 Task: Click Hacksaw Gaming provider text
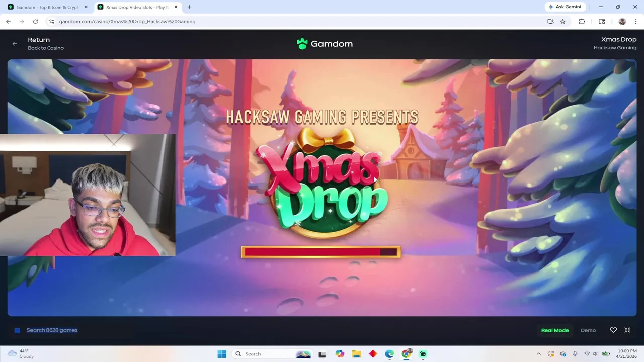615,48
